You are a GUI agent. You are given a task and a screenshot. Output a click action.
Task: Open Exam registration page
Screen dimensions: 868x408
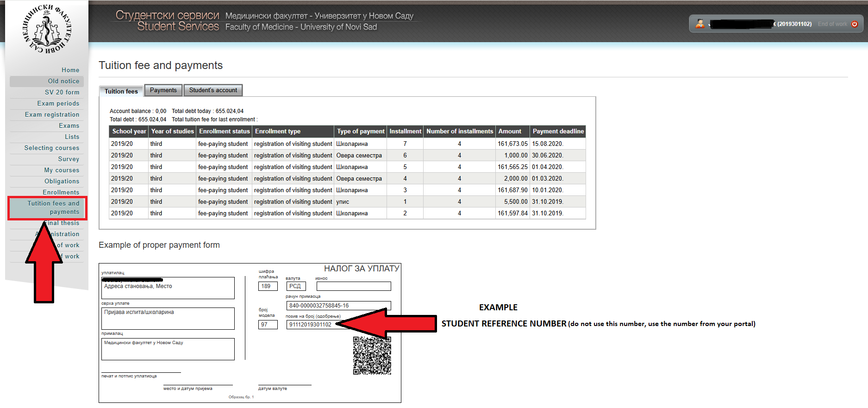click(52, 114)
